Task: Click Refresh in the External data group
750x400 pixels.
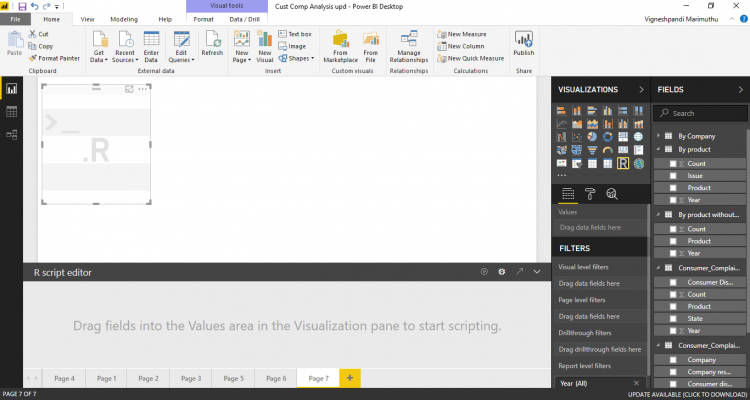Action: click(212, 43)
